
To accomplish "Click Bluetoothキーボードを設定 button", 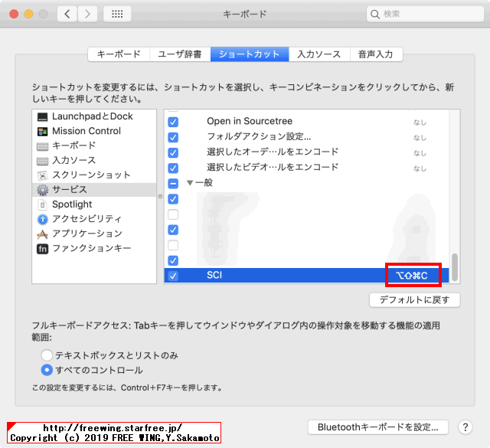I will [377, 427].
